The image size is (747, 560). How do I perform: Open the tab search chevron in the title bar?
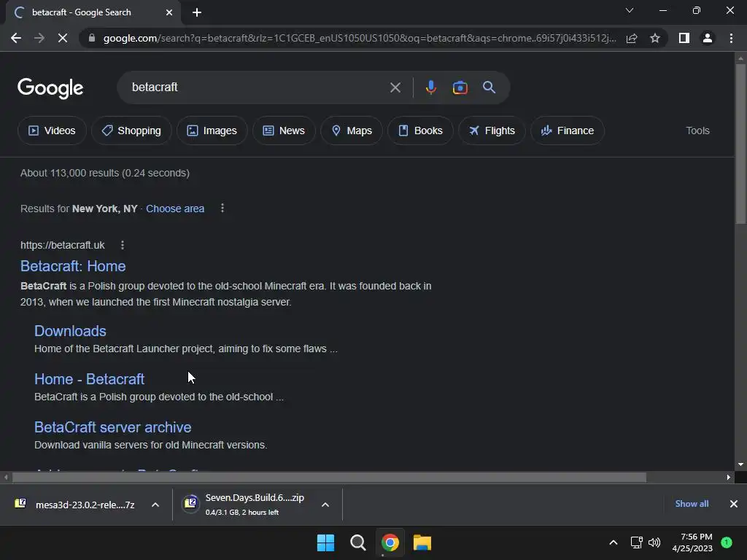tap(630, 10)
